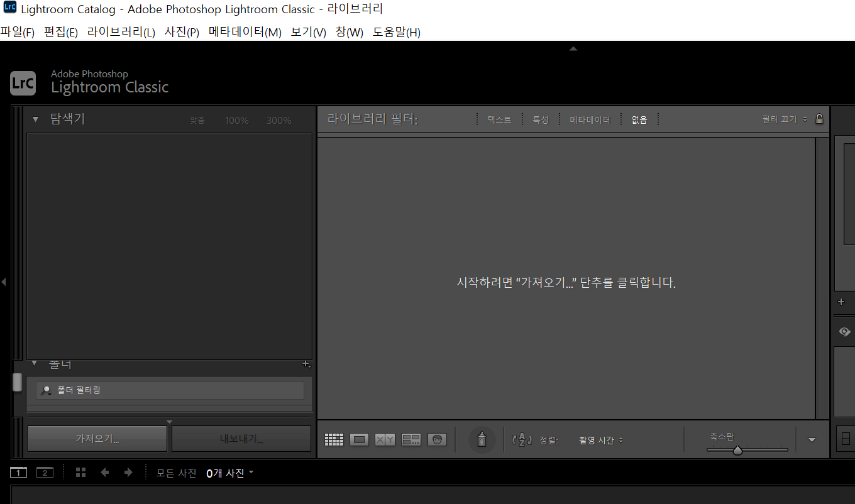This screenshot has width=855, height=504.
Task: Click the 폴더 필터링 search field
Action: coord(170,390)
